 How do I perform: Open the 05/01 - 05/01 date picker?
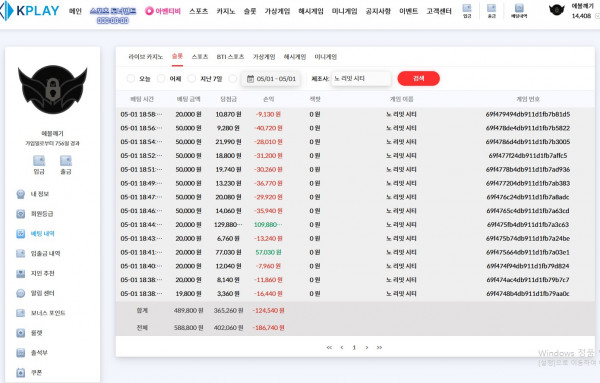(x=271, y=79)
